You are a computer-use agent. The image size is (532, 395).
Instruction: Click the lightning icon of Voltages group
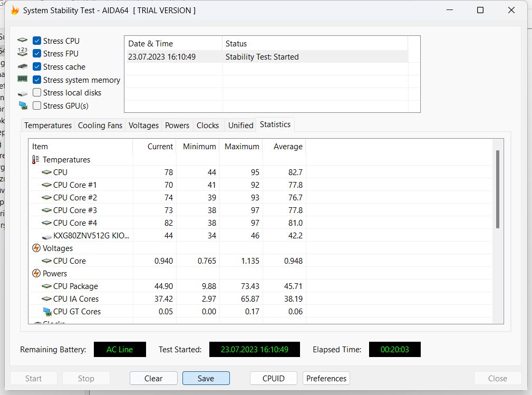point(36,248)
